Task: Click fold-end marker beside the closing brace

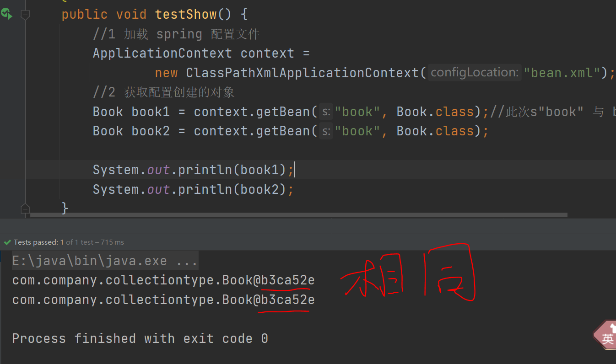Action: [x=25, y=209]
